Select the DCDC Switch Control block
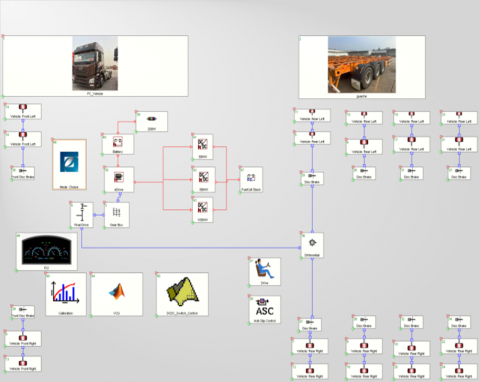The image size is (480, 382). 182,294
